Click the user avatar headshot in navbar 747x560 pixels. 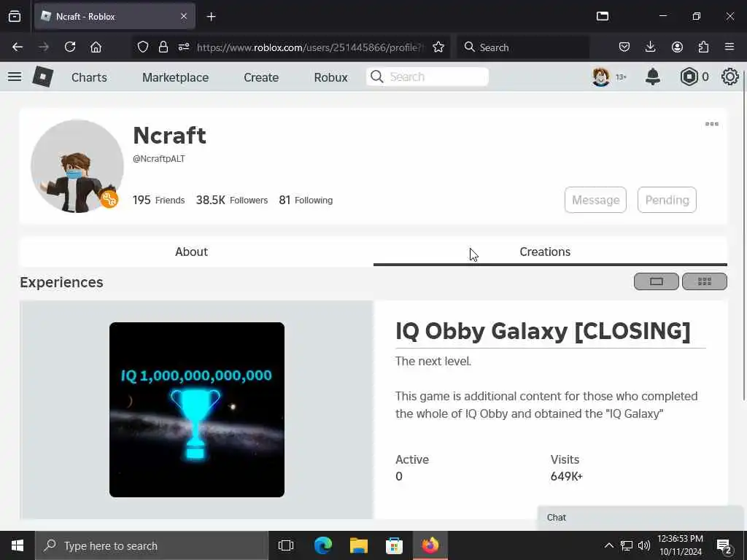point(601,77)
